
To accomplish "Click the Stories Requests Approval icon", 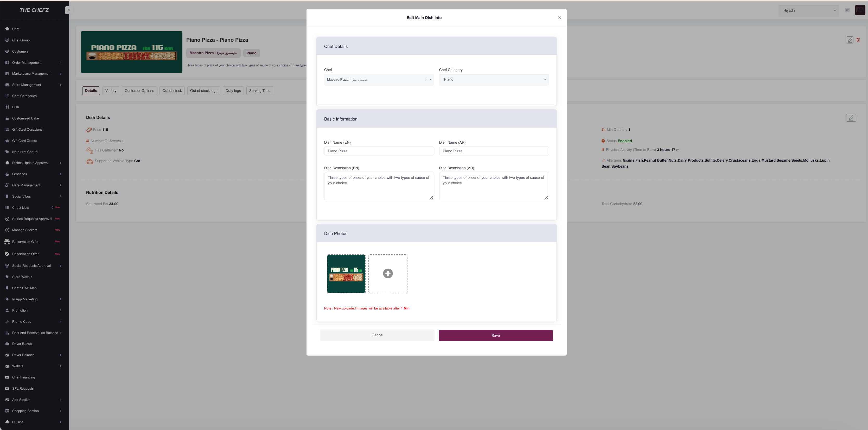I will (x=7, y=219).
